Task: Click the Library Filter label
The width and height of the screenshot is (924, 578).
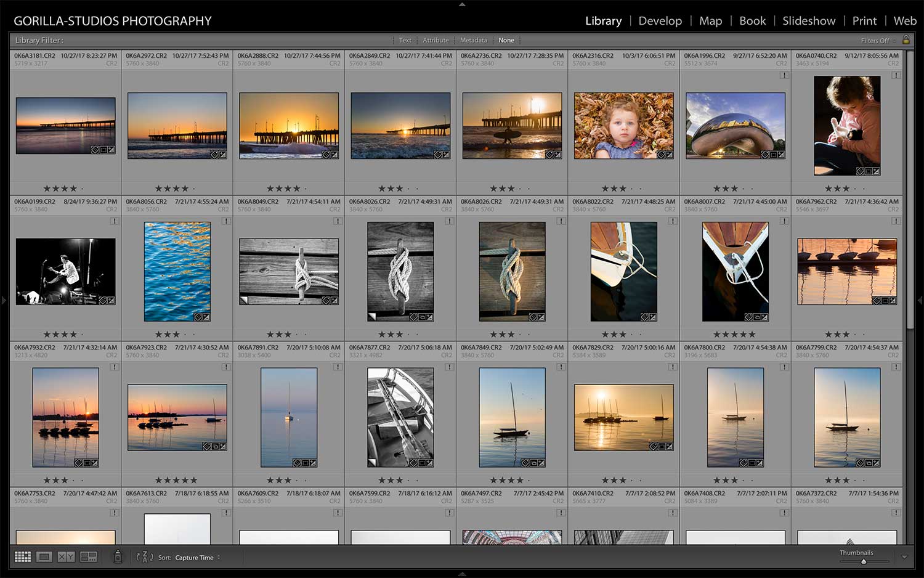Action: [38, 41]
